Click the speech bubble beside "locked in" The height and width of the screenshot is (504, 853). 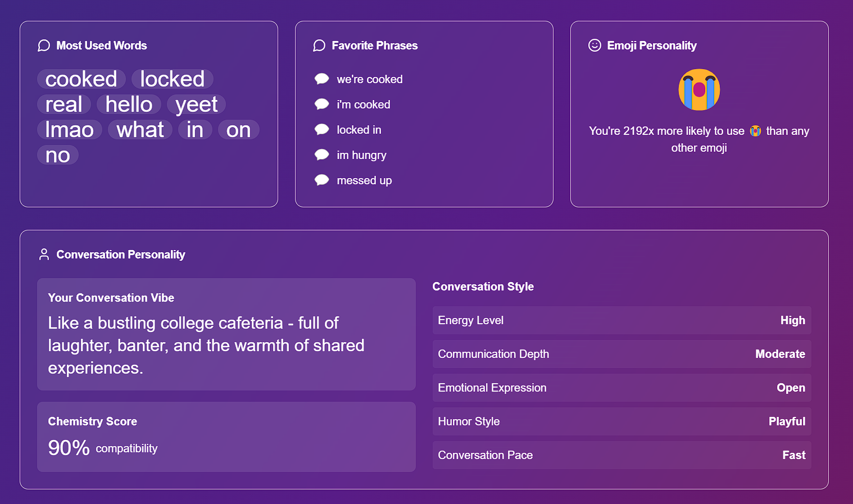pos(322,129)
